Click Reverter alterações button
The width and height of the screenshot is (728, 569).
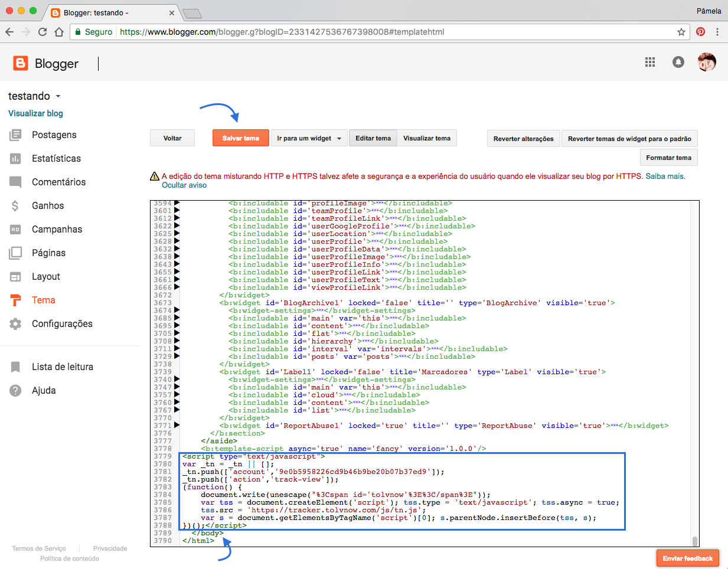click(524, 139)
